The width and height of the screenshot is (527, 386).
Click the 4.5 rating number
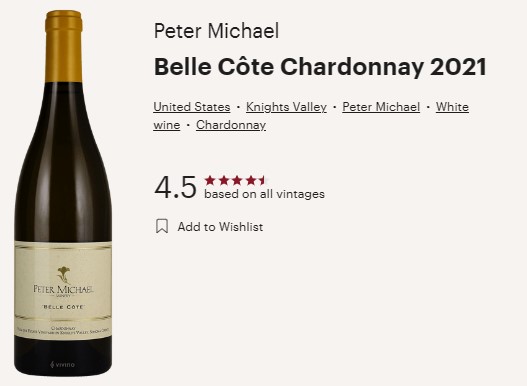click(175, 187)
